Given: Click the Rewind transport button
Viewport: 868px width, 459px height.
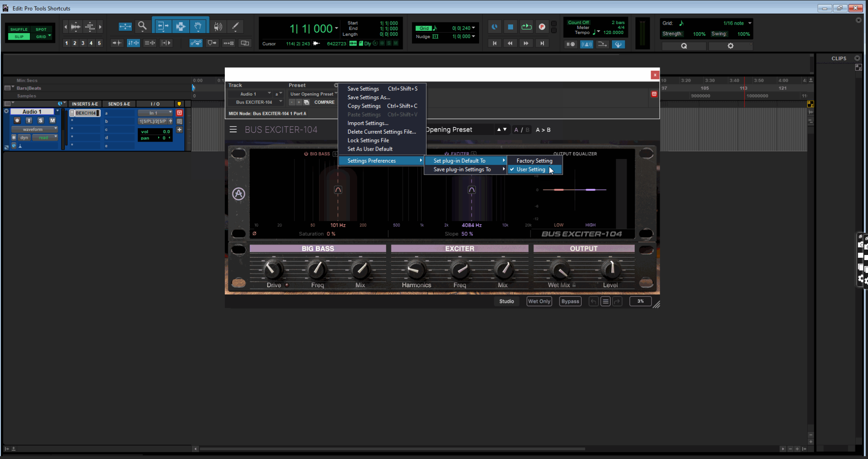Looking at the screenshot, I should tap(510, 43).
